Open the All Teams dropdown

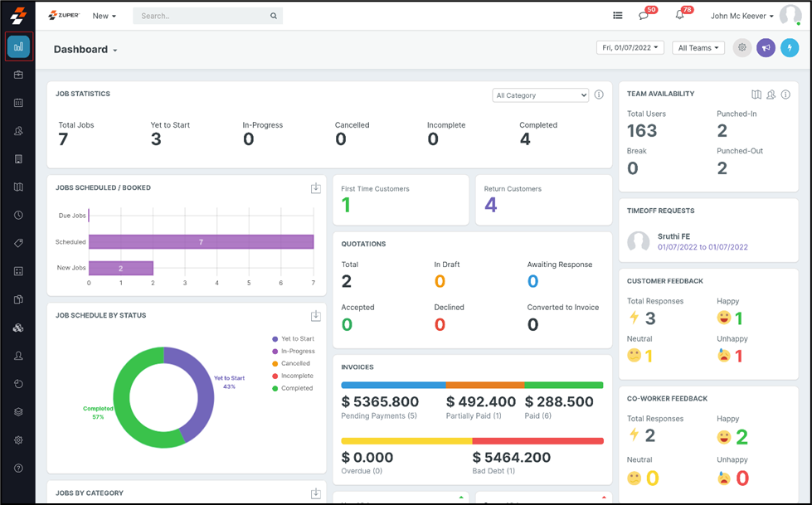pyautogui.click(x=698, y=47)
